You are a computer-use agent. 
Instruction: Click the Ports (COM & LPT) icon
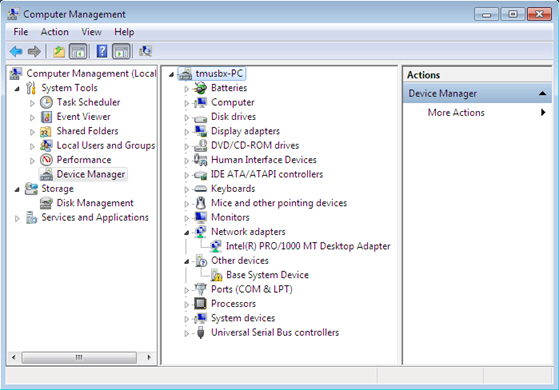[x=200, y=289]
